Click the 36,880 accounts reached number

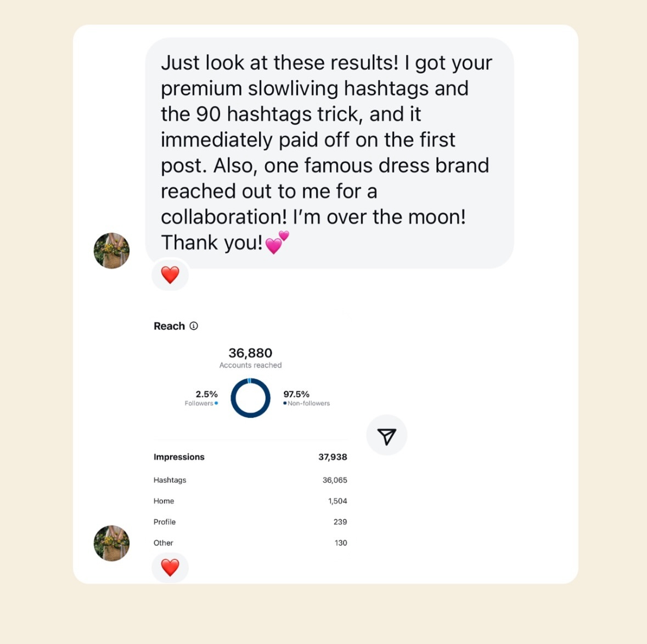[x=250, y=353]
